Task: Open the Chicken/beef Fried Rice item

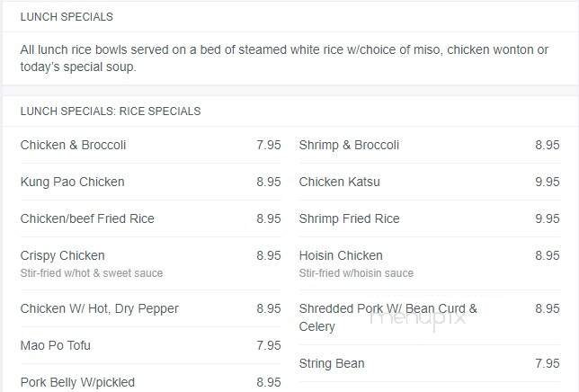Action: 87,218
